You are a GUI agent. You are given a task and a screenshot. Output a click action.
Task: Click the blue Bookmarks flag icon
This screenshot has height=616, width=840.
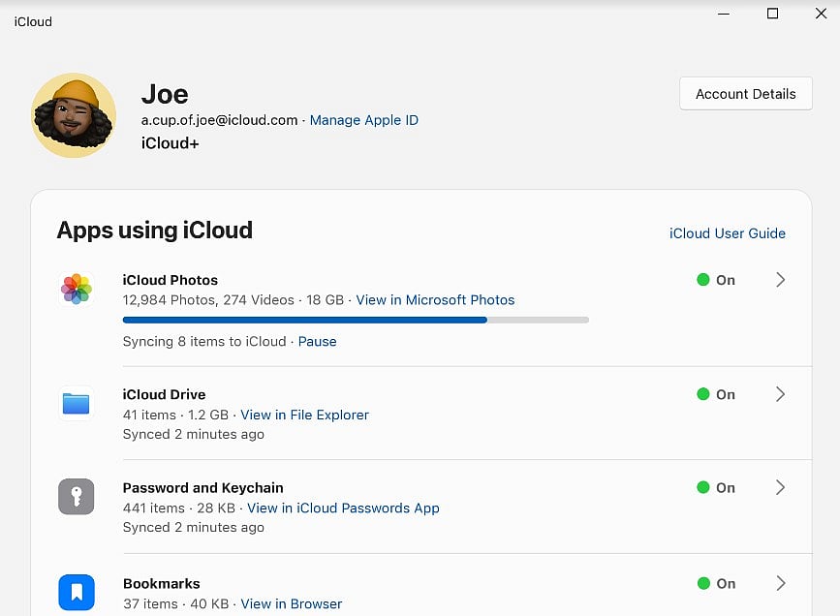point(76,591)
